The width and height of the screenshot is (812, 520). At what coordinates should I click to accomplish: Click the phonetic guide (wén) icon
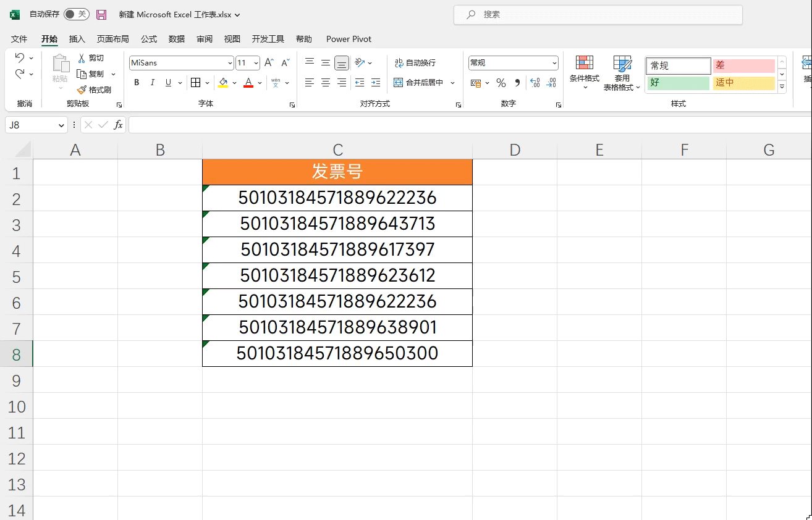pyautogui.click(x=276, y=82)
